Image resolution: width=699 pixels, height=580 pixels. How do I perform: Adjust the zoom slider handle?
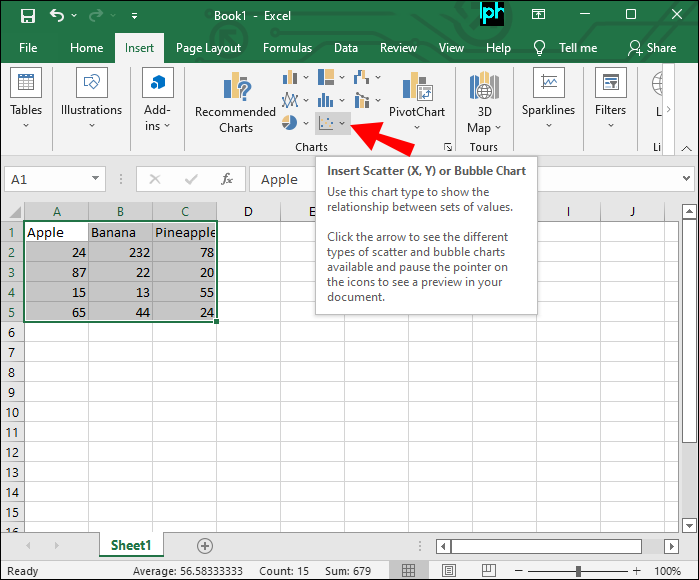pos(578,571)
